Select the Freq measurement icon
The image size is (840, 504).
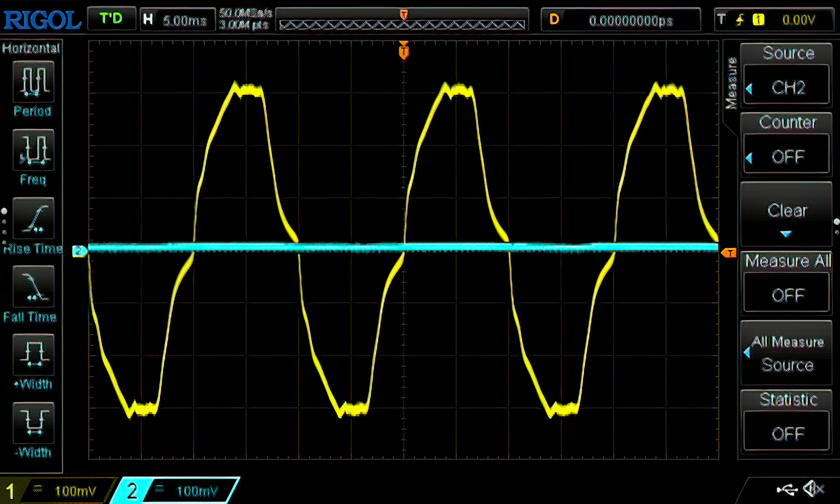(33, 150)
